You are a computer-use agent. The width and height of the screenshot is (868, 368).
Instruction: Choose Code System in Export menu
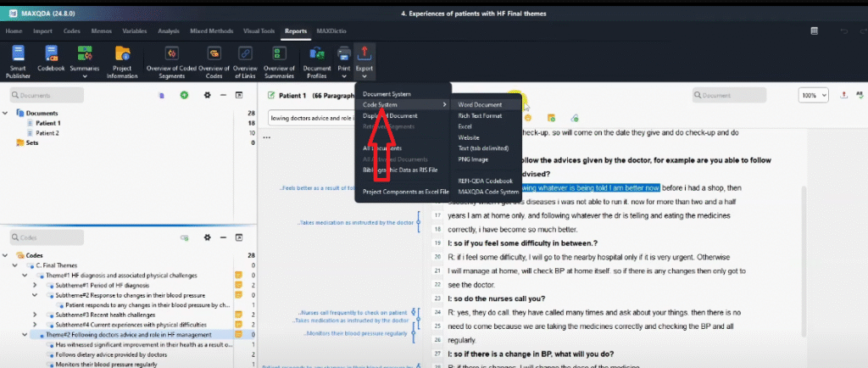[403, 104]
